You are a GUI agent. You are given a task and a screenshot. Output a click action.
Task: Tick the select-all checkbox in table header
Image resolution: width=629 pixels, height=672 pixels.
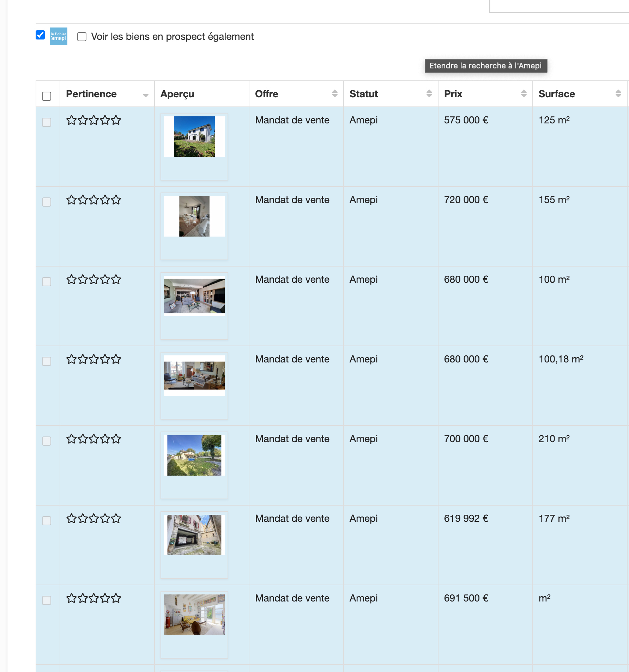point(47,96)
